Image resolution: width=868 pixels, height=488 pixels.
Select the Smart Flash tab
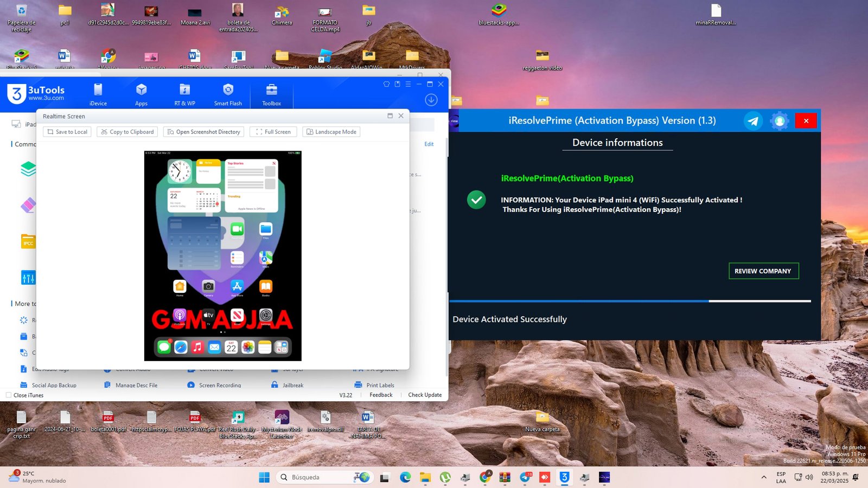(228, 94)
